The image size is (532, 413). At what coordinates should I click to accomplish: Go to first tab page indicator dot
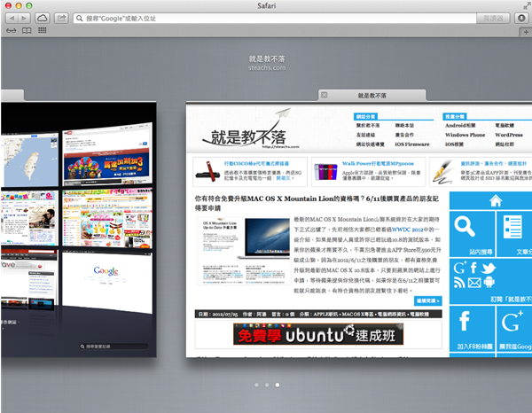256,385
